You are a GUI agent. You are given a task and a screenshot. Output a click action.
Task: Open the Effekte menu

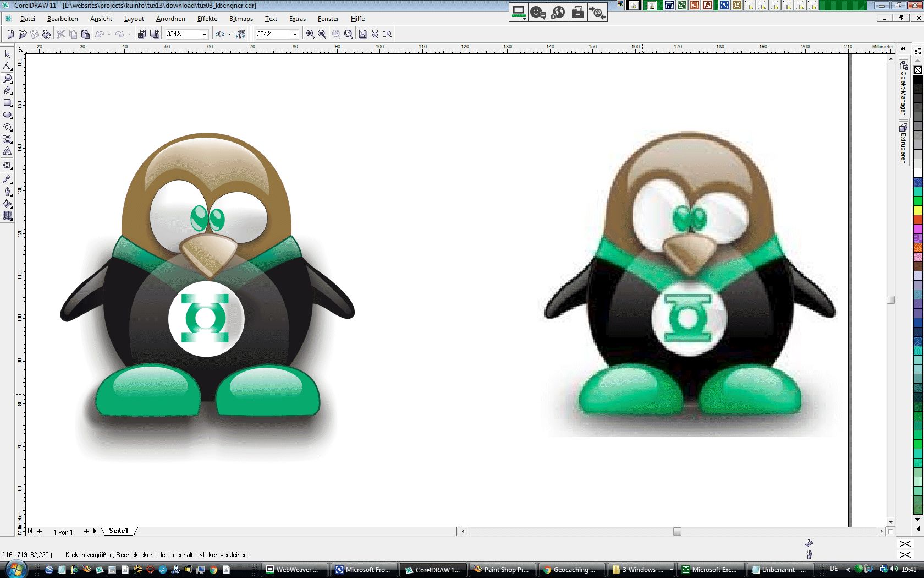[207, 19]
